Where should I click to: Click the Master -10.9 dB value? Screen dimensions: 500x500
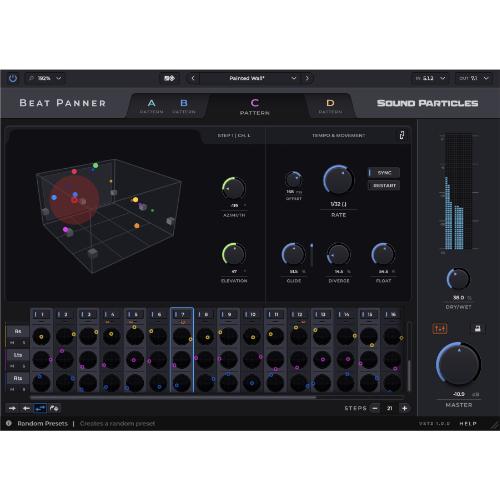coord(459,394)
